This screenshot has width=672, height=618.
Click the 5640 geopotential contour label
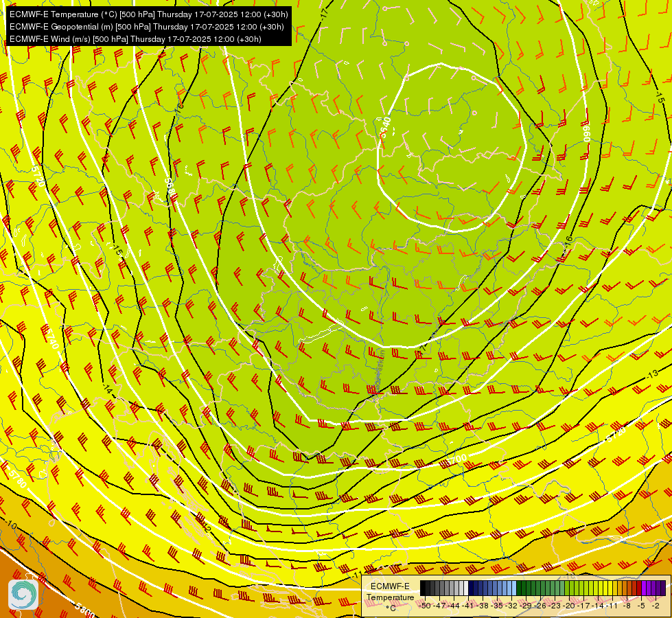(x=386, y=127)
